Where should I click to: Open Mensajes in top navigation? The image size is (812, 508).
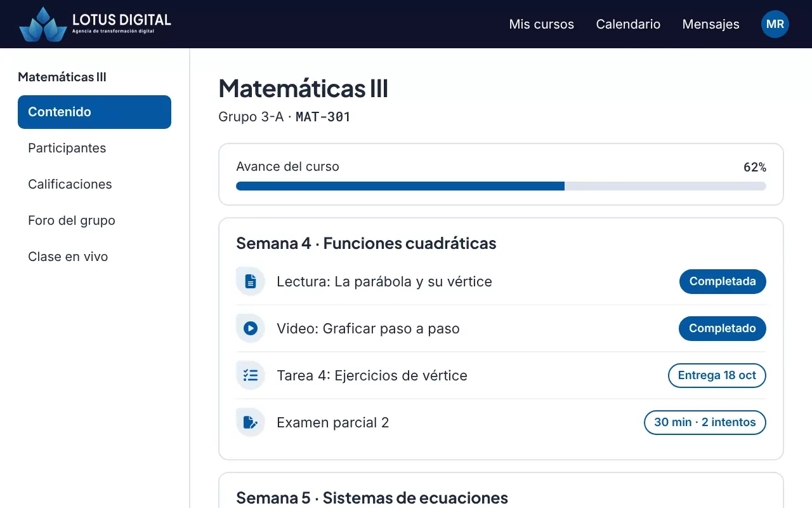pos(710,24)
